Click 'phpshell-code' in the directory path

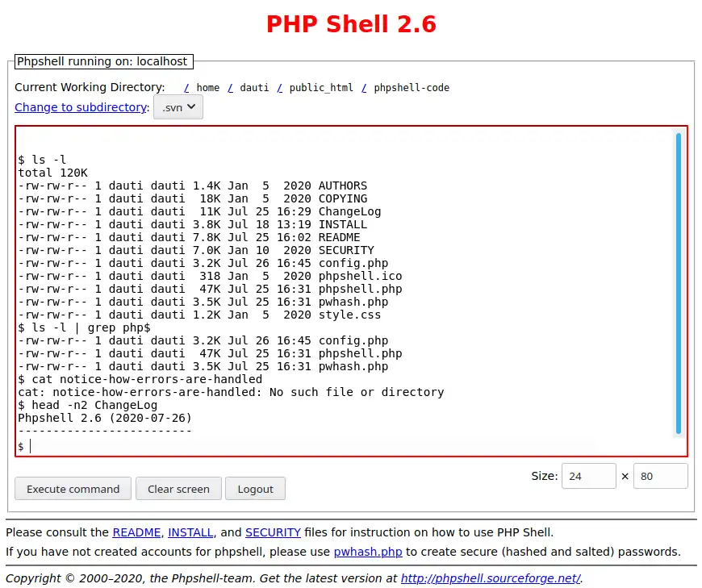click(412, 88)
